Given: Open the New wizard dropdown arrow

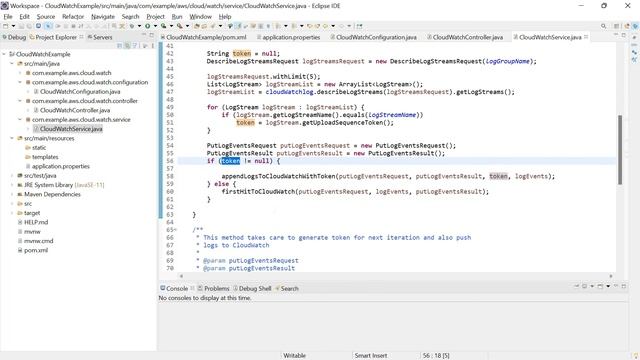Looking at the screenshot, I should tap(13, 26).
